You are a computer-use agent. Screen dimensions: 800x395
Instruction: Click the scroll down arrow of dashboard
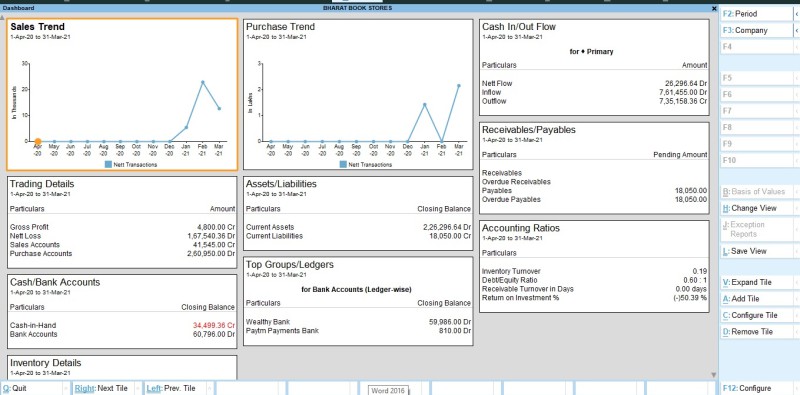tap(714, 375)
